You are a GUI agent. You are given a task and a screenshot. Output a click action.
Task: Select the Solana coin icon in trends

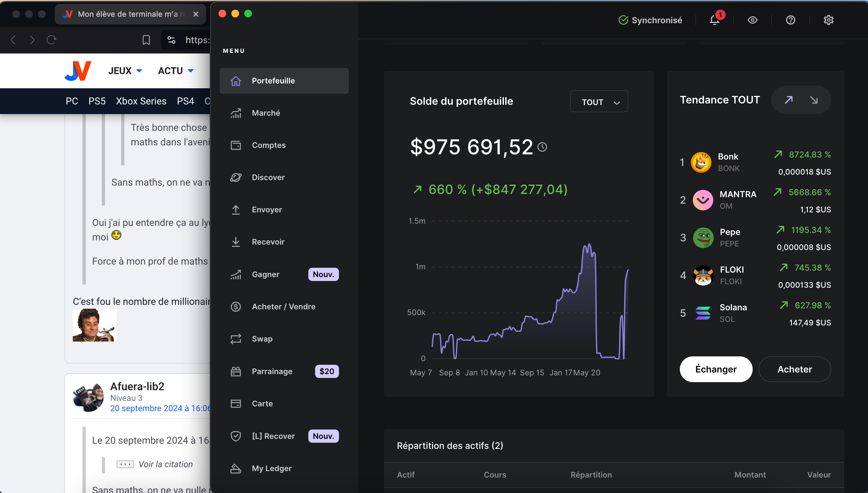point(703,313)
